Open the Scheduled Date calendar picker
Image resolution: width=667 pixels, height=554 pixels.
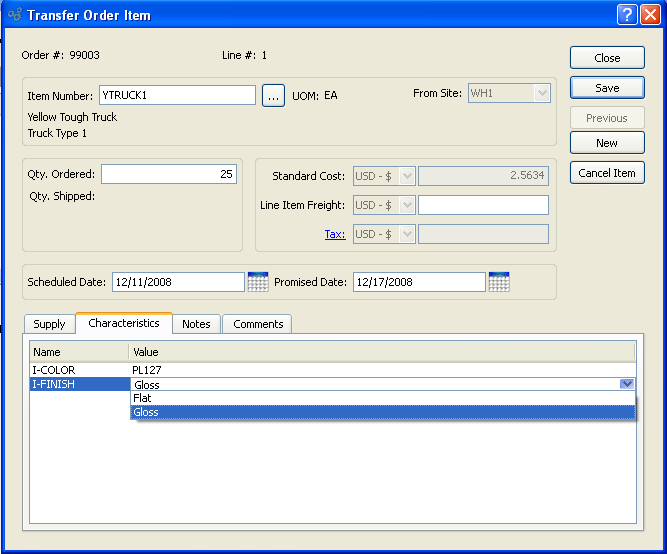(258, 282)
